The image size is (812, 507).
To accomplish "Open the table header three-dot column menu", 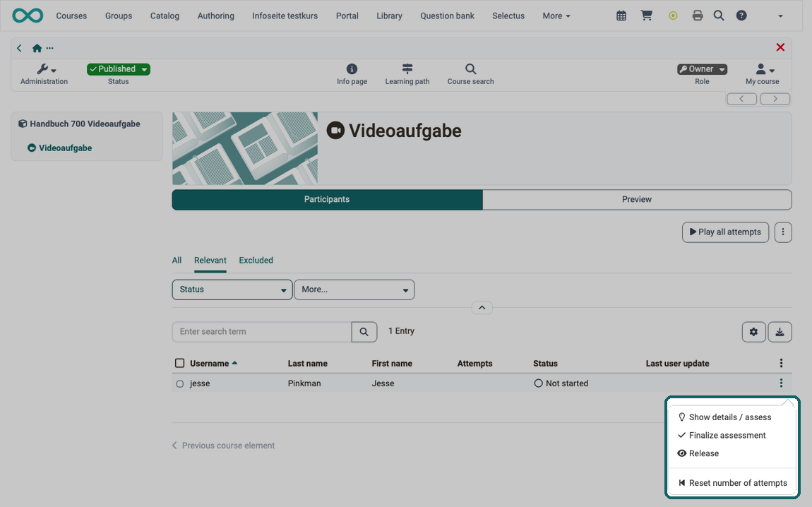I will 781,364.
